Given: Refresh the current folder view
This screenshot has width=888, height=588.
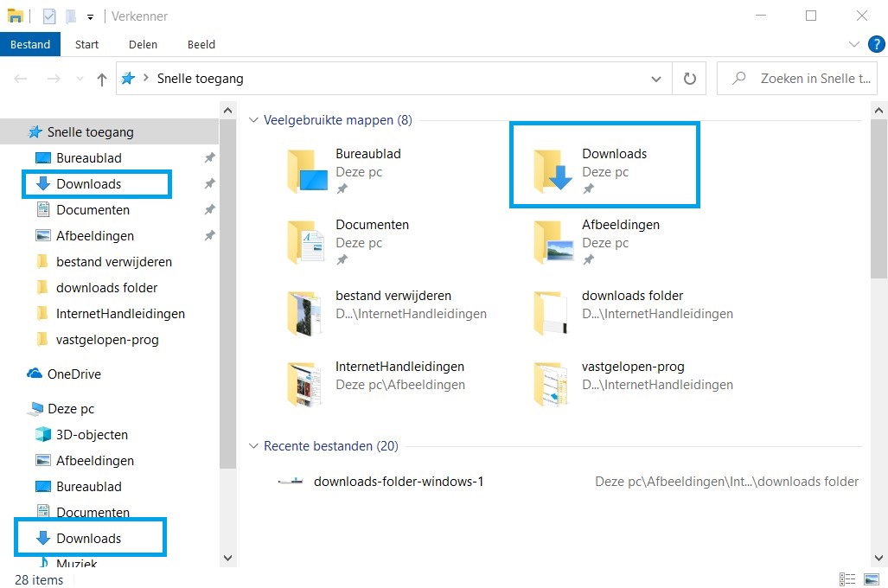Looking at the screenshot, I should coord(689,78).
